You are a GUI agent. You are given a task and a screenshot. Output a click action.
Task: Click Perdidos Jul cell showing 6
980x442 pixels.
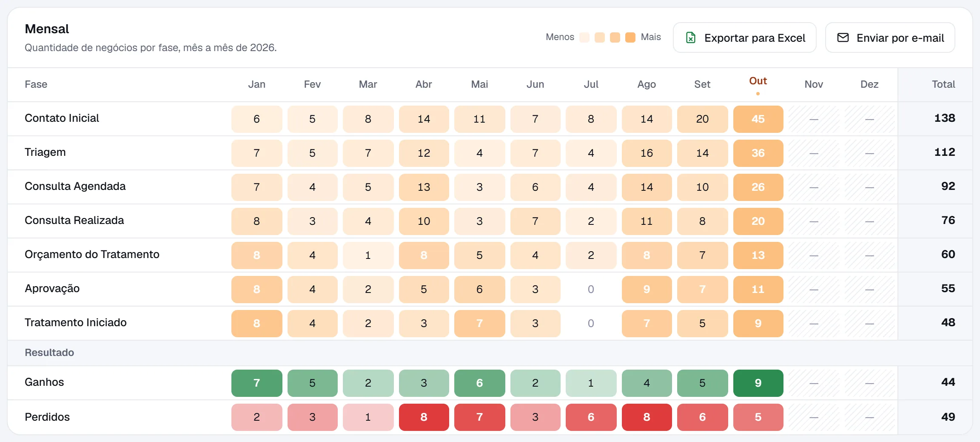(591, 417)
